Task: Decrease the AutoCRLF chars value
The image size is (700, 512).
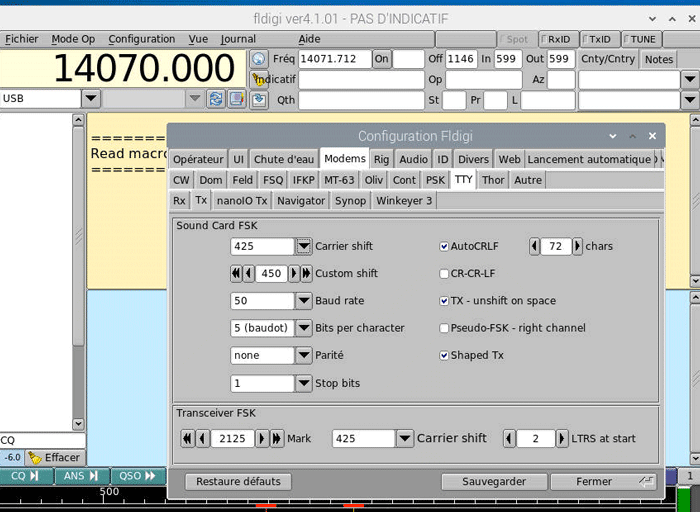Action: pos(534,246)
